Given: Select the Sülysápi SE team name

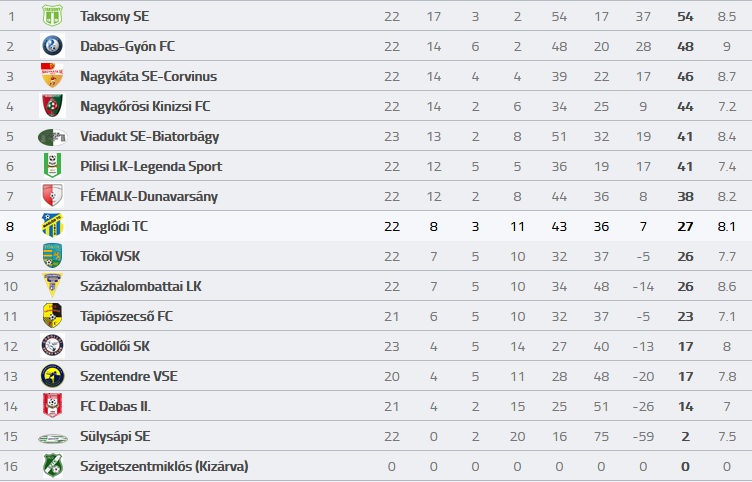Looking at the screenshot, I should pyautogui.click(x=115, y=436).
